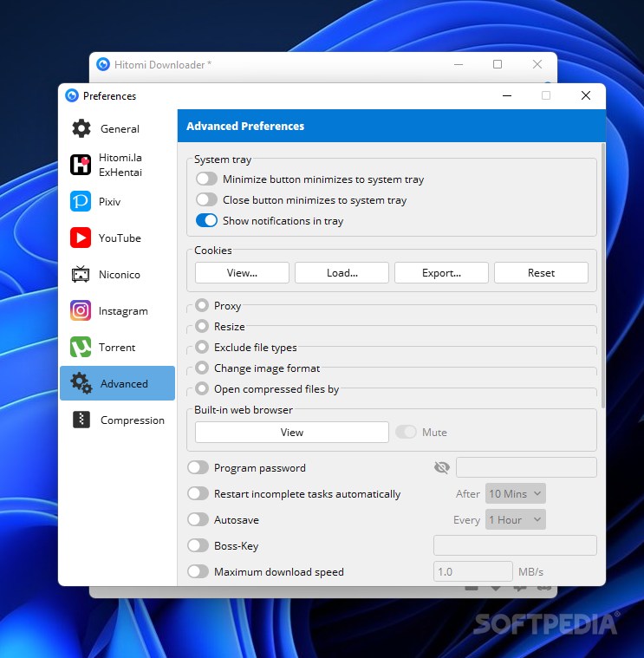Screen dimensions: 644x658
Task: Click the Hitomi Downloader title bar icon
Action: pyautogui.click(x=103, y=64)
